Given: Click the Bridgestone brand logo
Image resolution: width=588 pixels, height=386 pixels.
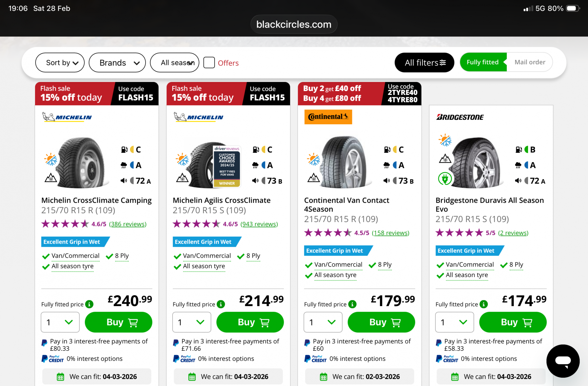Looking at the screenshot, I should point(460,117).
